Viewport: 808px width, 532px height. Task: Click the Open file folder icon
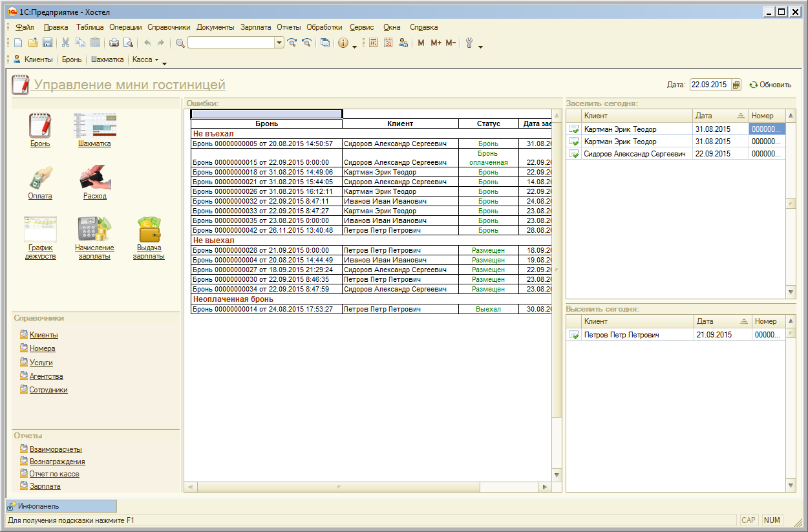pyautogui.click(x=32, y=43)
